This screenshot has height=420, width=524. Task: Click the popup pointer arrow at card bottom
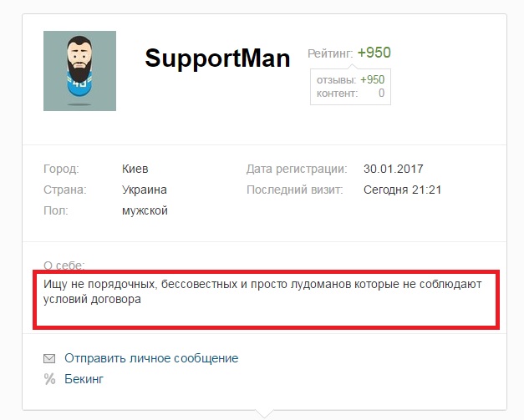pyautogui.click(x=264, y=413)
